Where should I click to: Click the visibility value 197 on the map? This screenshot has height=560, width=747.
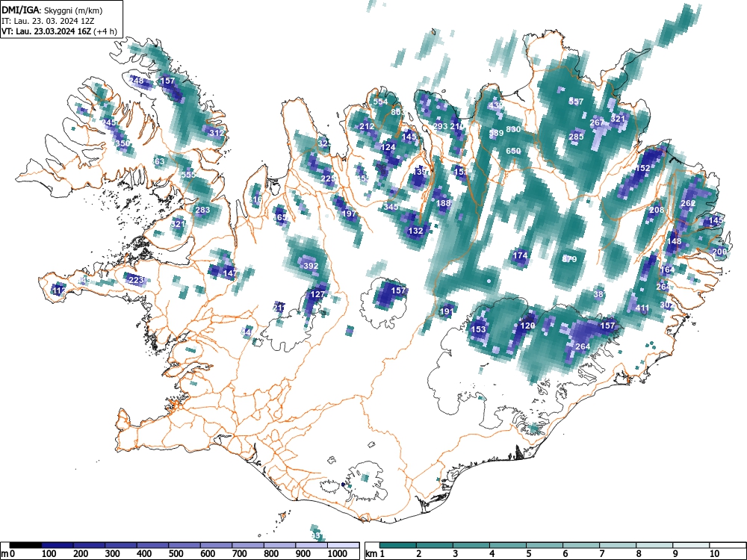point(349,214)
